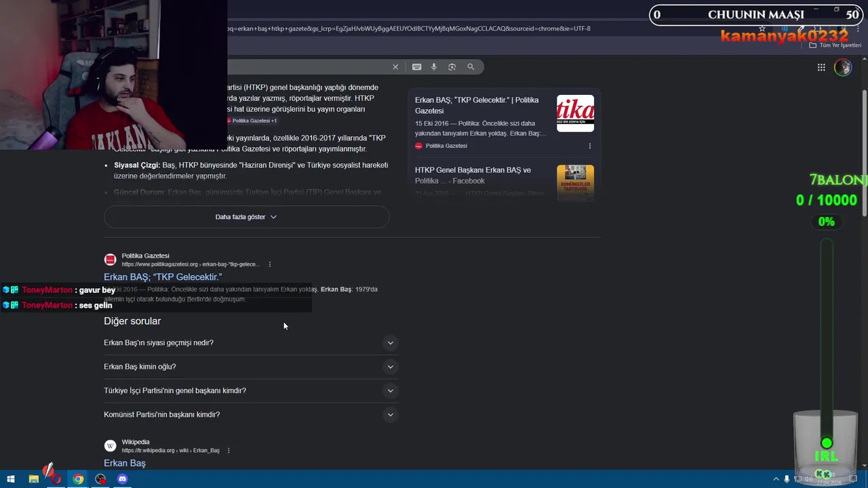Expand question Erkan Baş kimin oğlu?
The image size is (868, 488).
point(251,367)
